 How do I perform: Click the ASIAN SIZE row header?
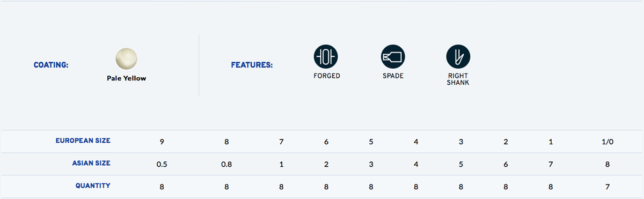coord(91,164)
